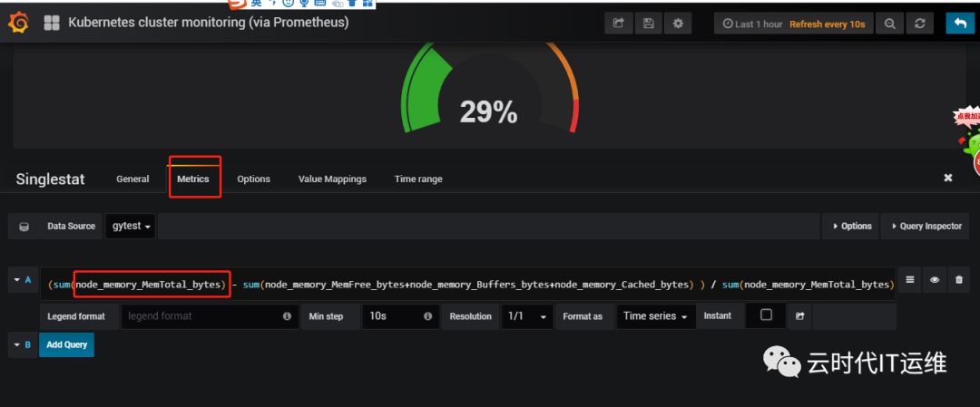Screen dimensions: 980x407
Task: Switch to the Options tab
Action: [x=254, y=179]
